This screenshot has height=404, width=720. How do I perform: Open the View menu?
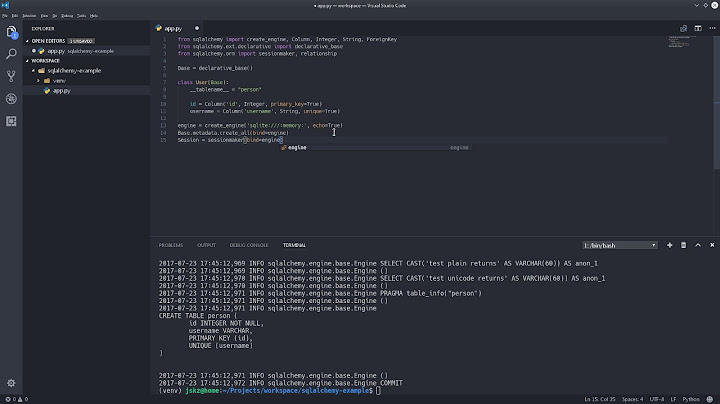pyautogui.click(x=45, y=16)
